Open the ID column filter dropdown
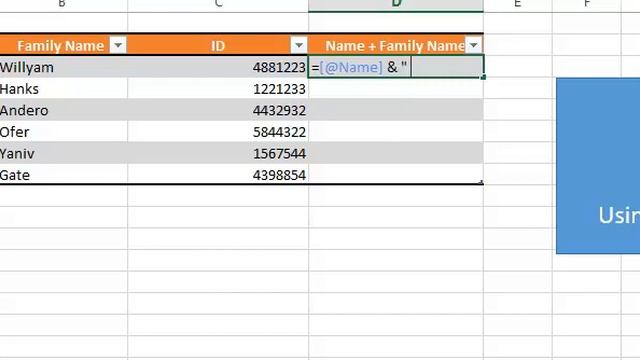This screenshot has width=640, height=360. pyautogui.click(x=299, y=45)
